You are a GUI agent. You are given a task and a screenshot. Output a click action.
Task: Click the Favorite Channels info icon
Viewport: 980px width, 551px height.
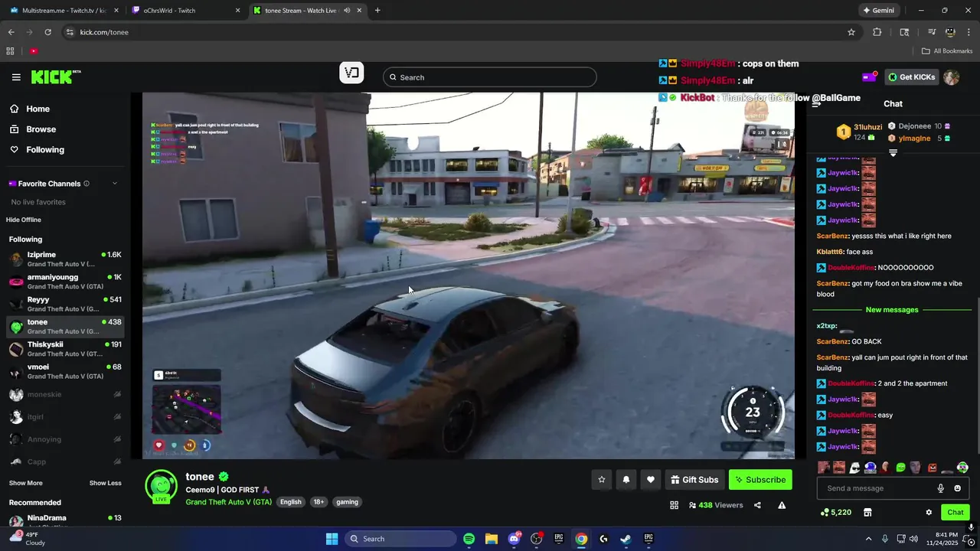pyautogui.click(x=87, y=184)
